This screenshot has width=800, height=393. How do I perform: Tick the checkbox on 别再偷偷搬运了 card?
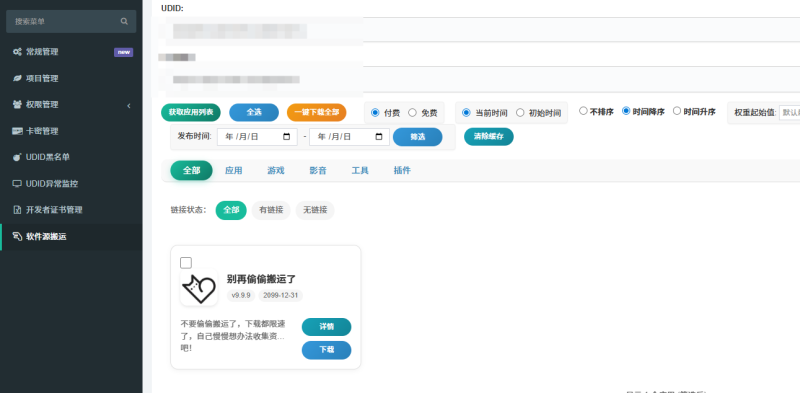point(186,263)
